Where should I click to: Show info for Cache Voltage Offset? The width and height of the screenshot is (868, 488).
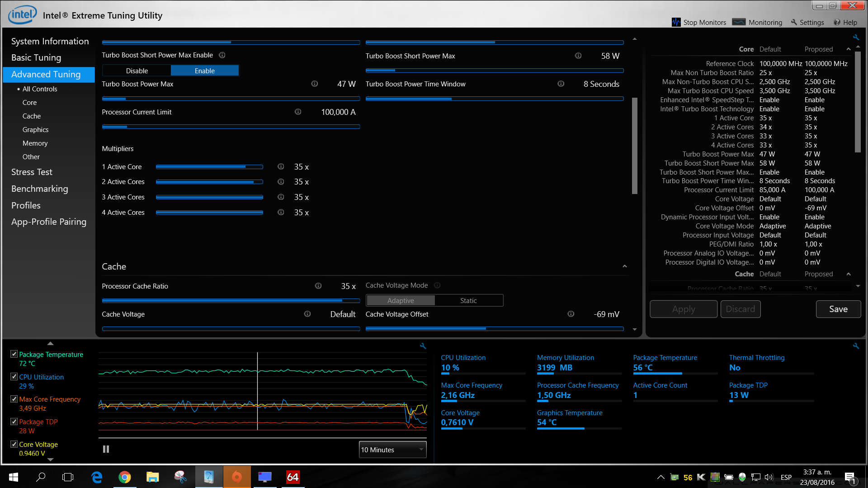click(x=571, y=314)
